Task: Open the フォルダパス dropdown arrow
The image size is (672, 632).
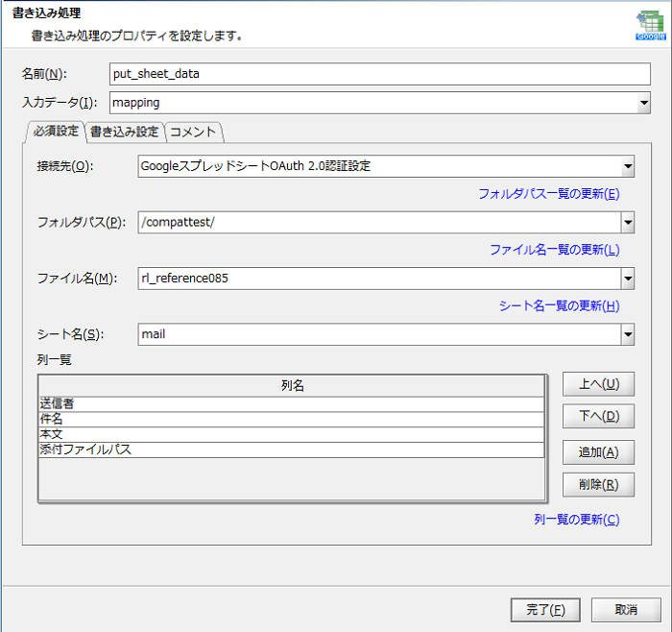Action: coord(627,223)
